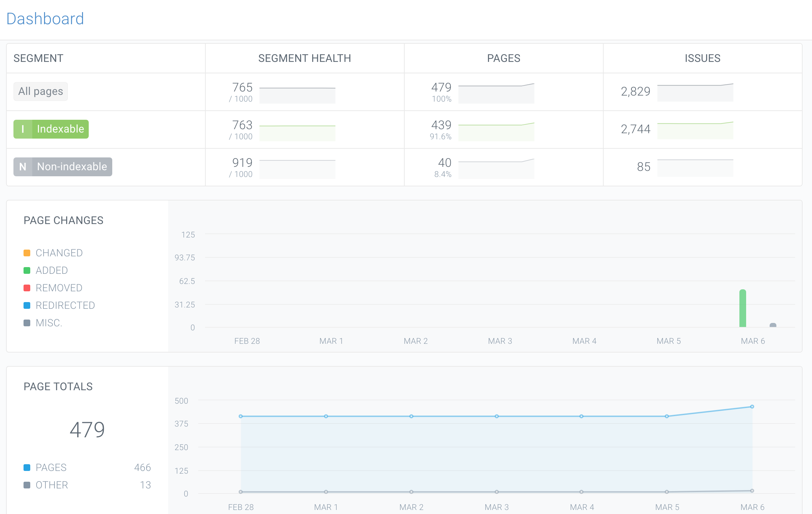Click the gray other data point at MAR 6
812x514 pixels.
click(752, 491)
